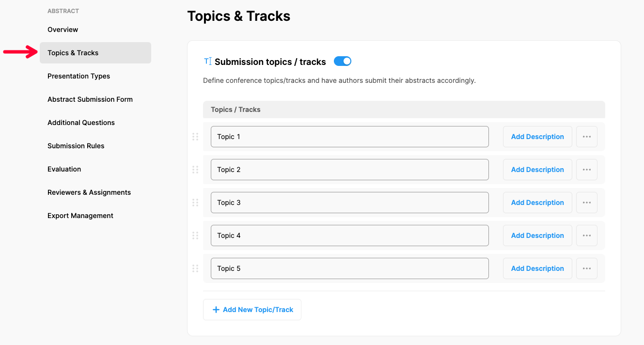Navigate to Abstract Submission Form
The width and height of the screenshot is (644, 345).
point(90,99)
